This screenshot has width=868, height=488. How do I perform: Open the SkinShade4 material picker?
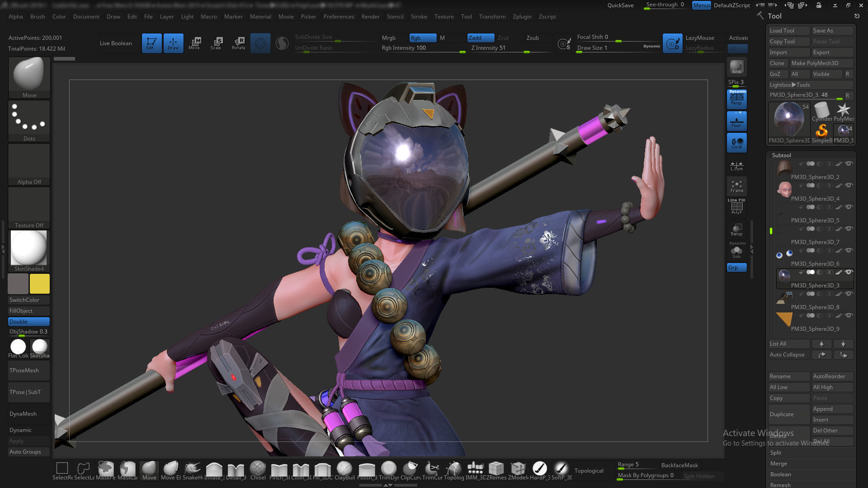pyautogui.click(x=29, y=251)
